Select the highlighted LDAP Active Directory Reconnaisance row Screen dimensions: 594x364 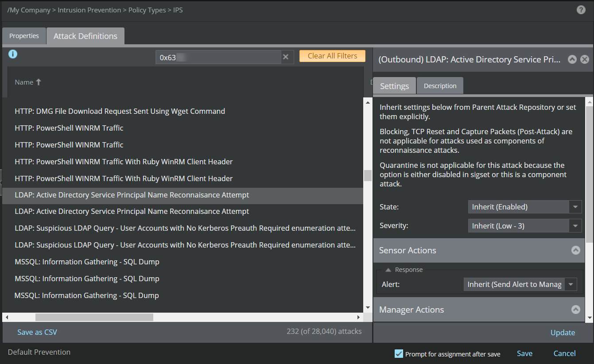(x=182, y=195)
